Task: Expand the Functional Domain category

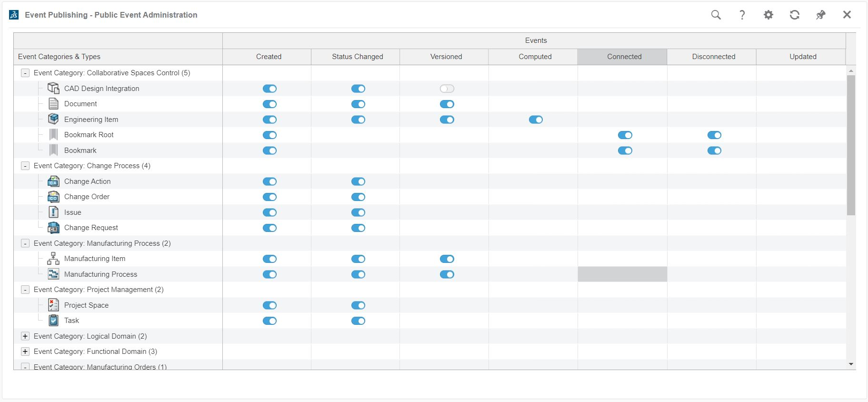Action: click(x=25, y=352)
